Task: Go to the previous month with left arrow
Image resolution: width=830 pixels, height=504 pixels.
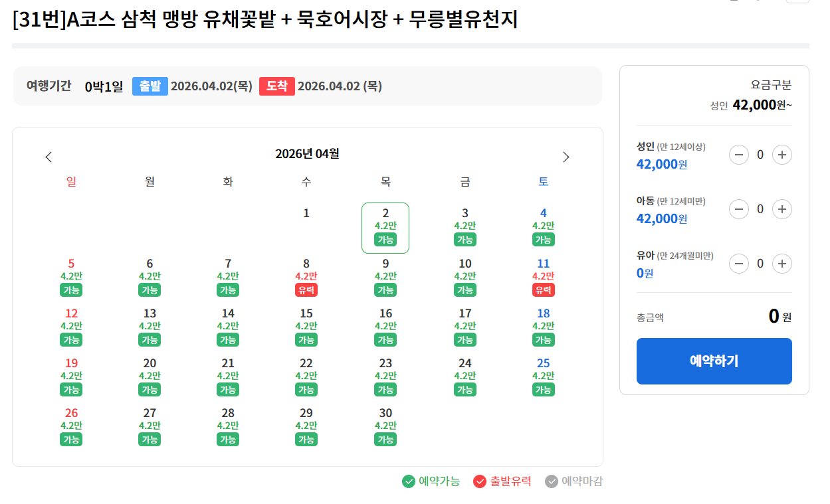Action: 49,157
